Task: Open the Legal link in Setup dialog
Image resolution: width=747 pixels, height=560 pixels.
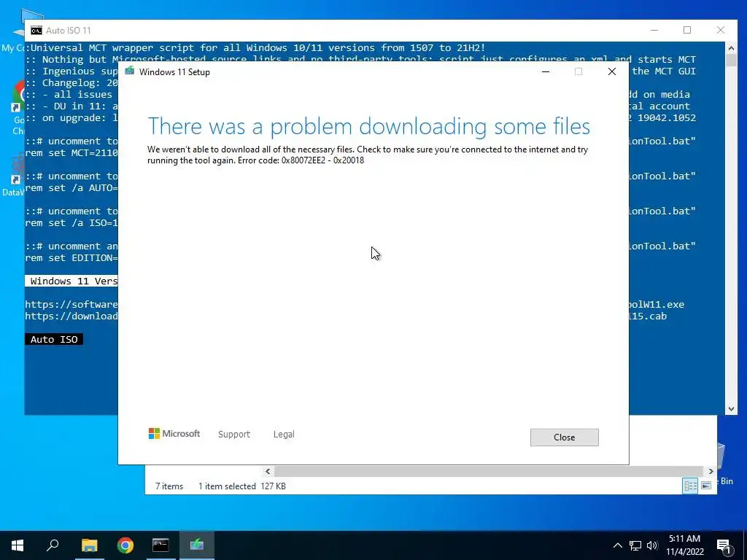Action: pos(284,435)
